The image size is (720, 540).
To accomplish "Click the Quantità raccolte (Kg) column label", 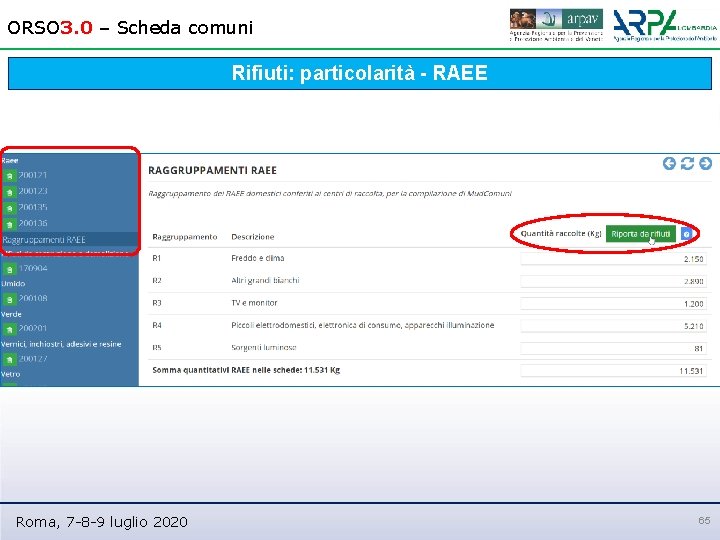I will pos(561,234).
